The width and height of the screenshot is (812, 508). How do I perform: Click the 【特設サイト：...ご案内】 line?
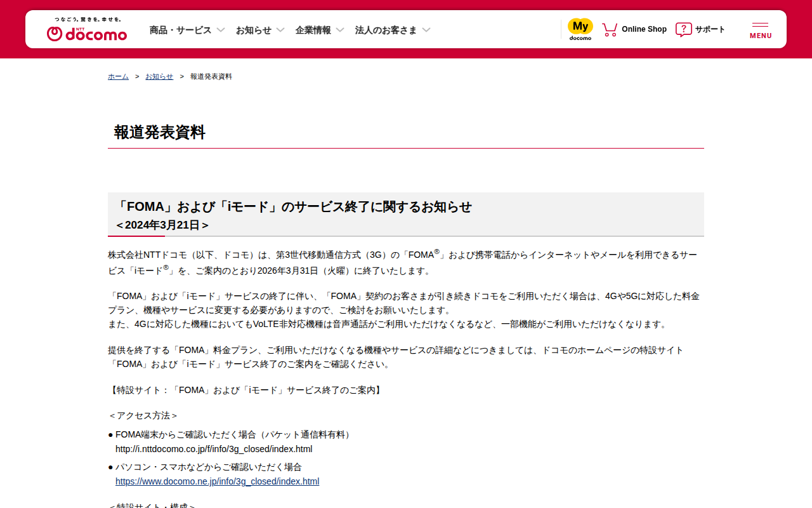point(246,390)
